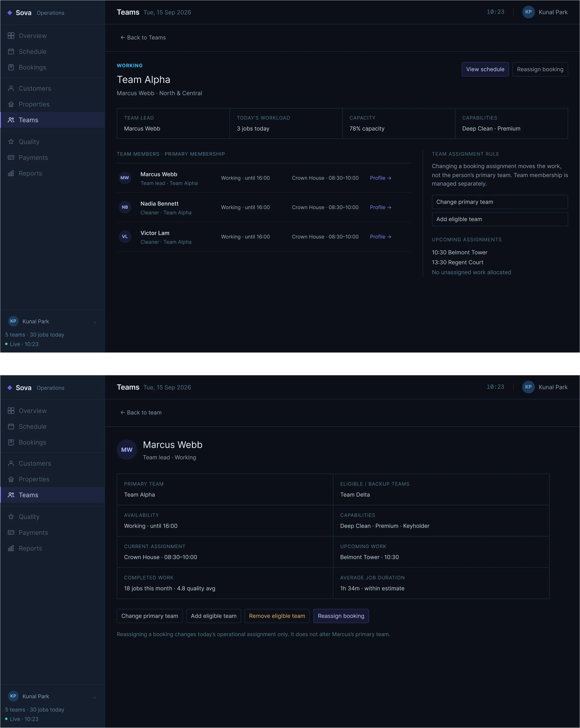
Task: Click Add eligible team under Team Assignment Rule
Action: pos(500,219)
